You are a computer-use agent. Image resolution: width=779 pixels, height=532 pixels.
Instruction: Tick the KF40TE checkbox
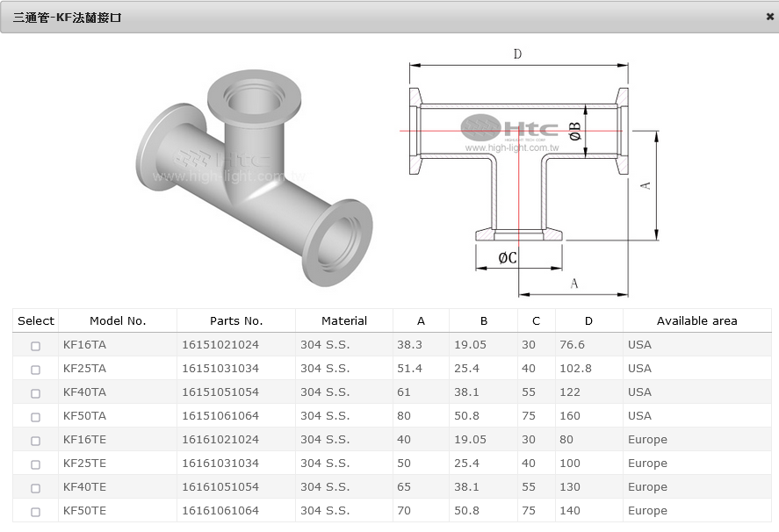click(x=36, y=488)
